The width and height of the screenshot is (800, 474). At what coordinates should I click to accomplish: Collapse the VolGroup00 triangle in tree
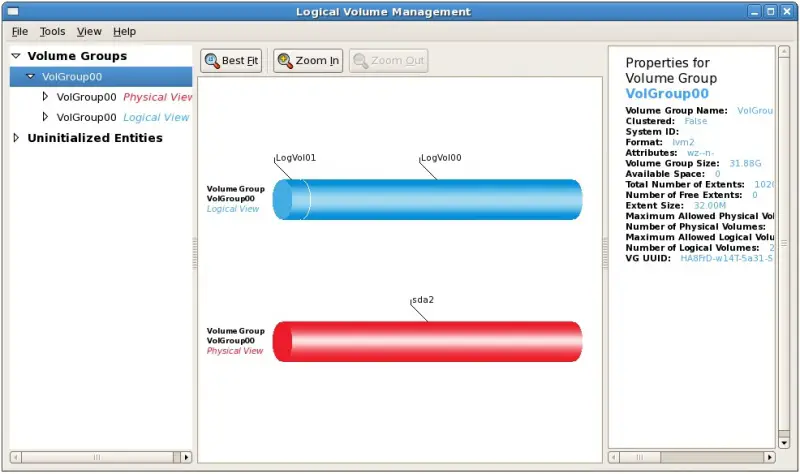click(x=31, y=77)
